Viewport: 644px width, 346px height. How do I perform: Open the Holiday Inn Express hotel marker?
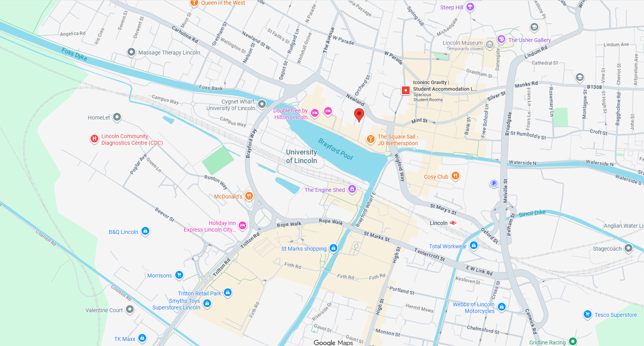click(243, 225)
